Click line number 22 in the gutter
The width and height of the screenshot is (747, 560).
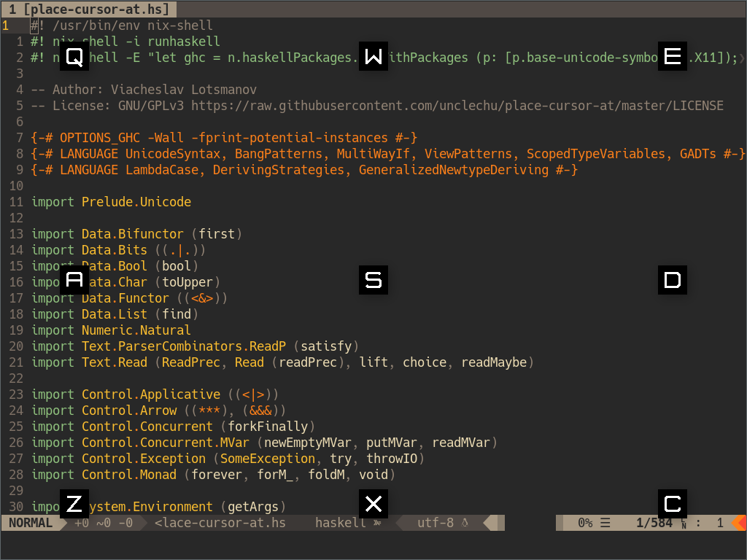[16, 378]
